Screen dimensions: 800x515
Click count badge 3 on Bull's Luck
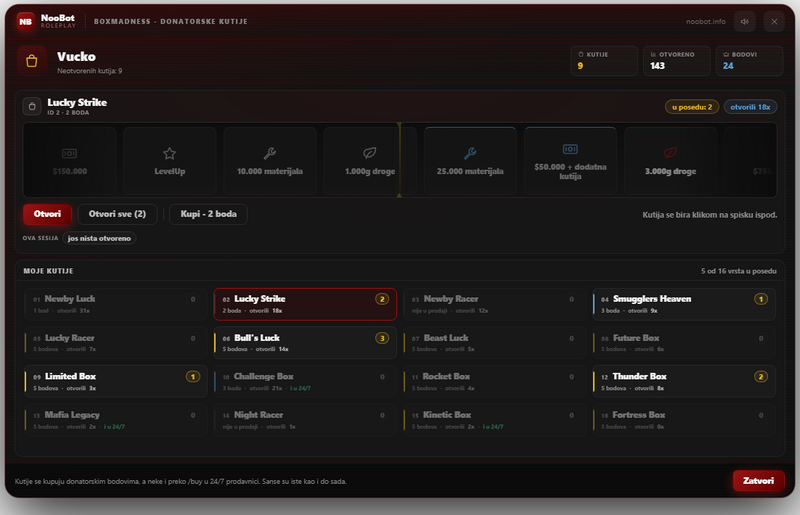(382, 338)
